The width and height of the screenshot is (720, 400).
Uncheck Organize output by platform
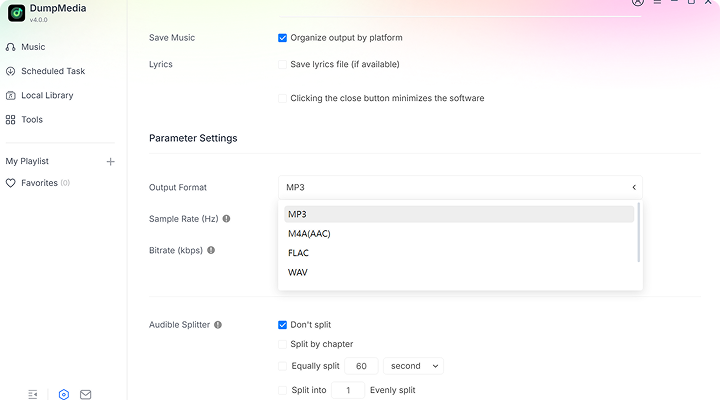[x=283, y=38]
